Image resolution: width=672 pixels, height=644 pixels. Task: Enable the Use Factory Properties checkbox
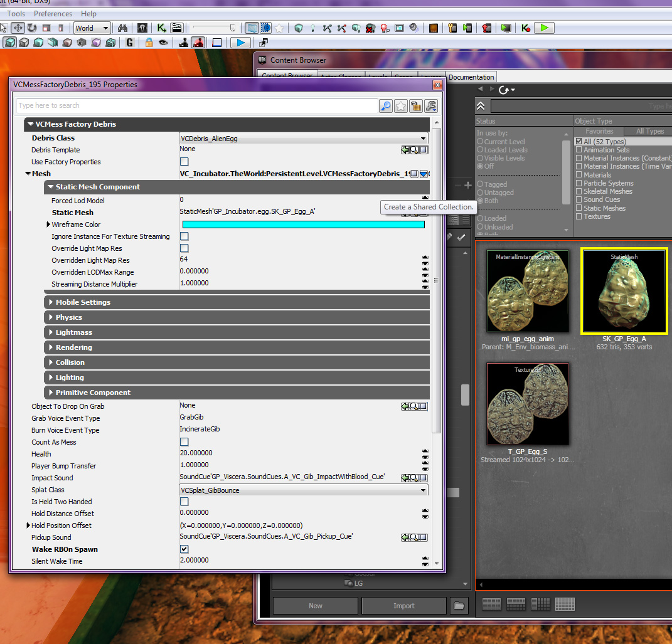pyautogui.click(x=184, y=162)
